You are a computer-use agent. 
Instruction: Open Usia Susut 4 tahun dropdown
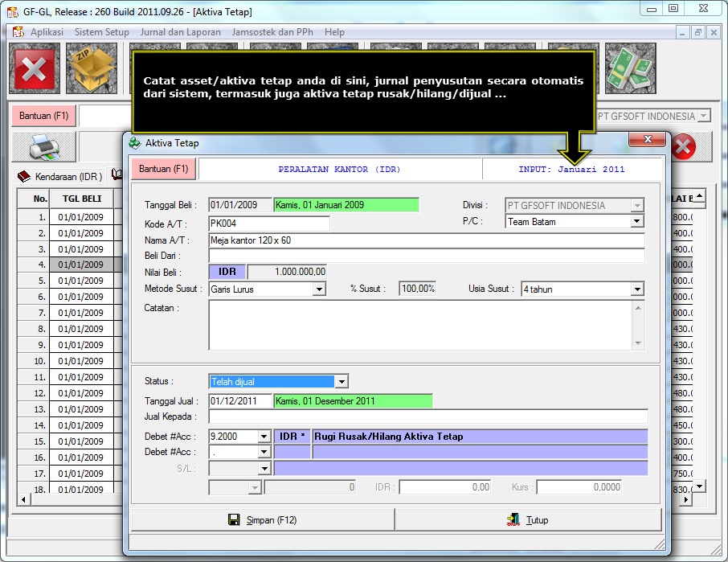point(637,289)
